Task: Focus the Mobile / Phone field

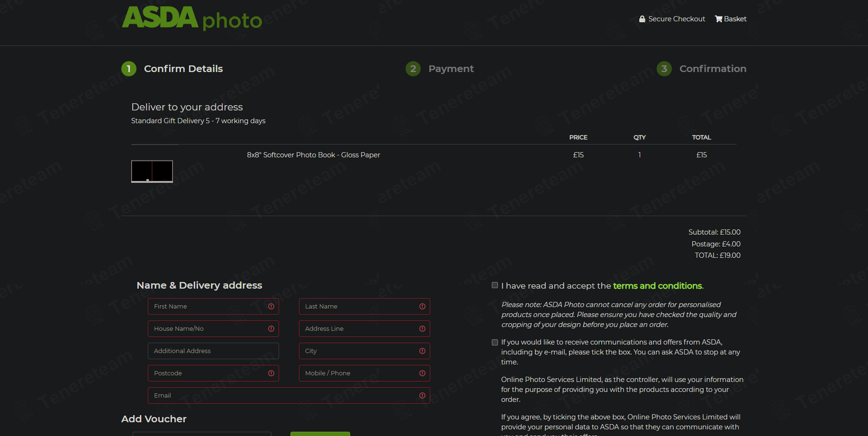Action: 364,373
